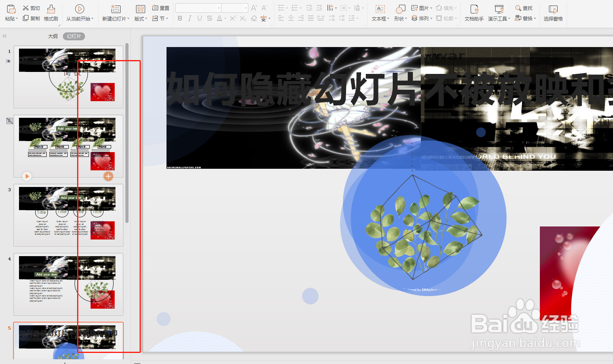Image resolution: width=613 pixels, height=364 pixels.
Task: Toggle distributed text alignment
Action: tap(321, 18)
